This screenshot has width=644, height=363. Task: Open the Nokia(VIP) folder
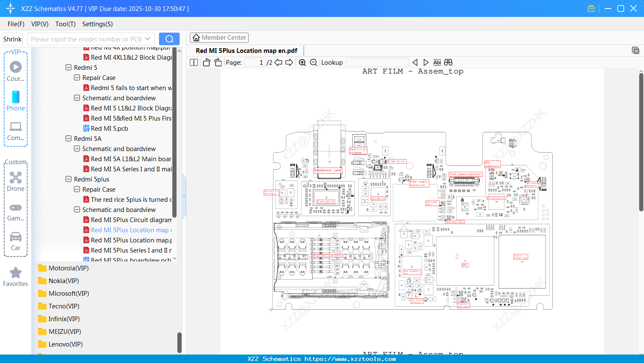coord(58,281)
